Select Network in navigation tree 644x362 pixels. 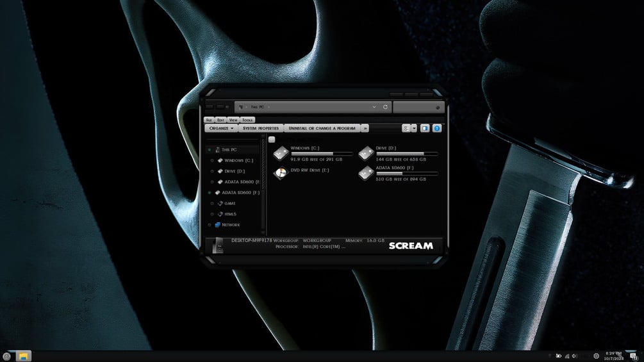pyautogui.click(x=231, y=225)
